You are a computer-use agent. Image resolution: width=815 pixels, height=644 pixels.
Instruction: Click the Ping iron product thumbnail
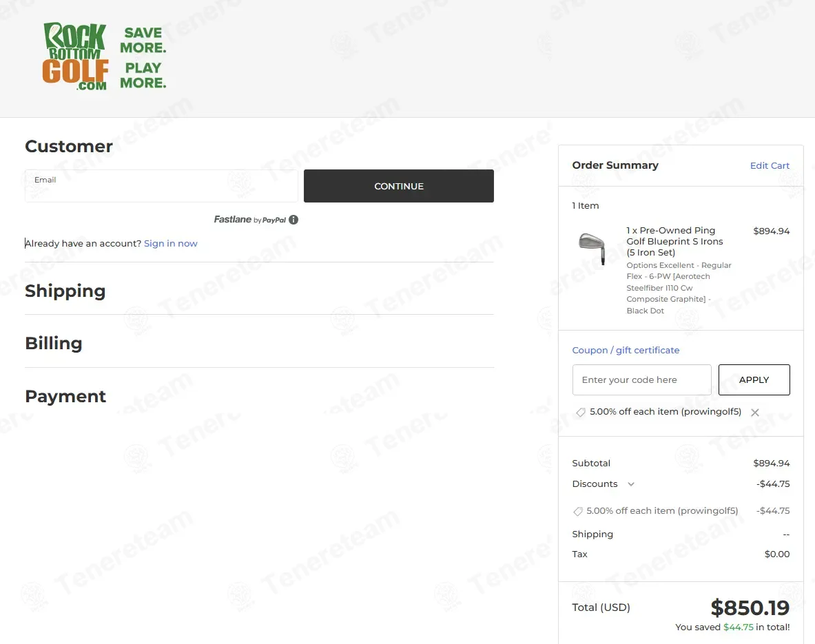592,248
